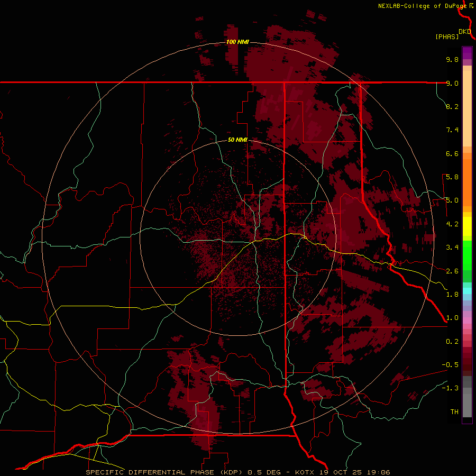
Task: Click the 9.8 scale value label
Action: coord(452,59)
